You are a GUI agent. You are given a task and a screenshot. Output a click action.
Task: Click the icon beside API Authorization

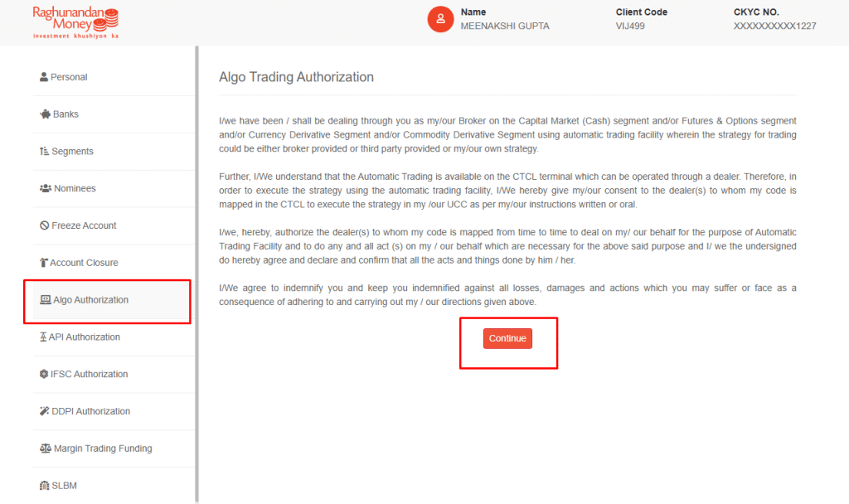tap(43, 337)
